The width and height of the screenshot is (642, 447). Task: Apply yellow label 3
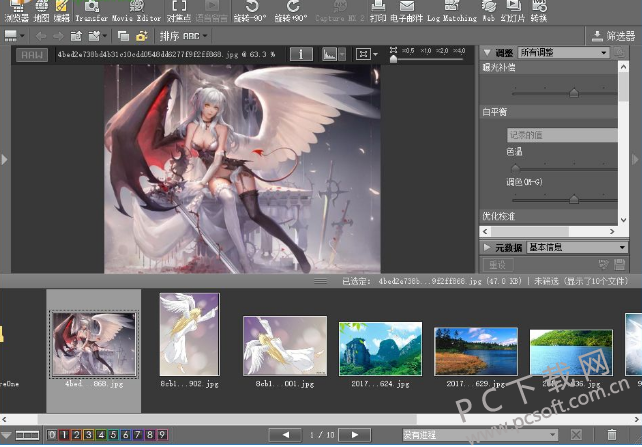pos(88,434)
